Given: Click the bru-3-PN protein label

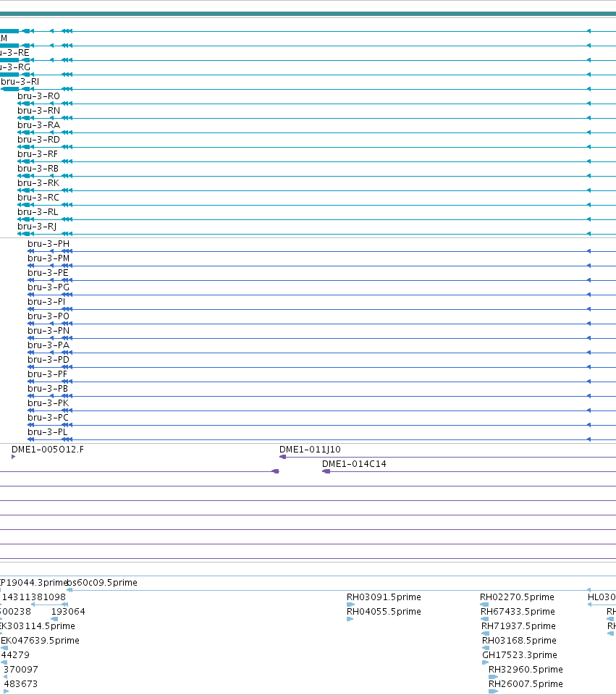Looking at the screenshot, I should pyautogui.click(x=48, y=331).
